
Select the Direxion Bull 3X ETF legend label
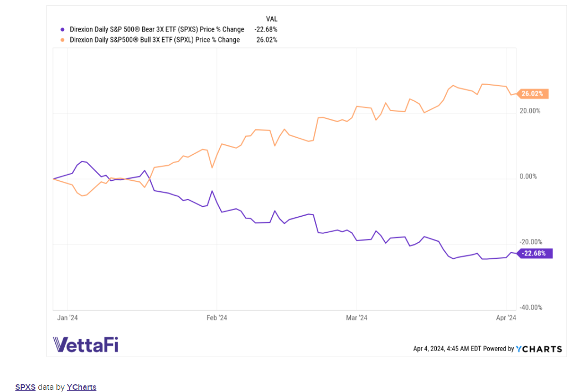coord(154,40)
